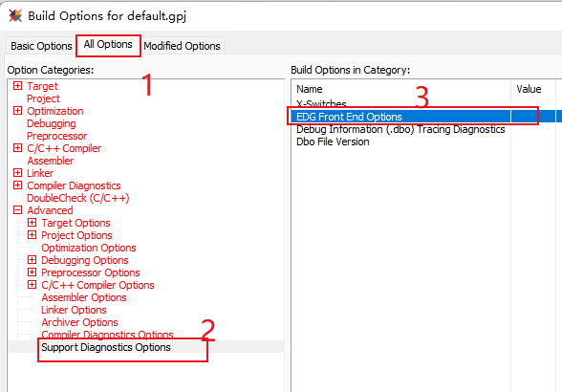Expand the Debugging Options subcategory
The height and width of the screenshot is (392, 562).
tap(32, 260)
